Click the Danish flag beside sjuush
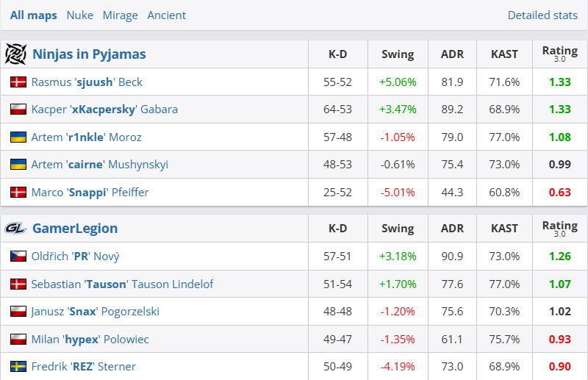 click(18, 82)
